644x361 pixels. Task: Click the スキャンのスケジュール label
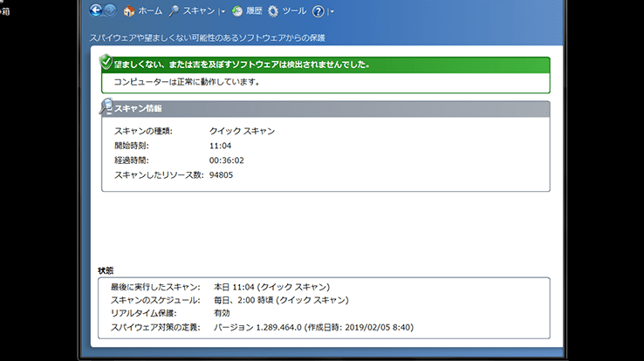point(155,300)
